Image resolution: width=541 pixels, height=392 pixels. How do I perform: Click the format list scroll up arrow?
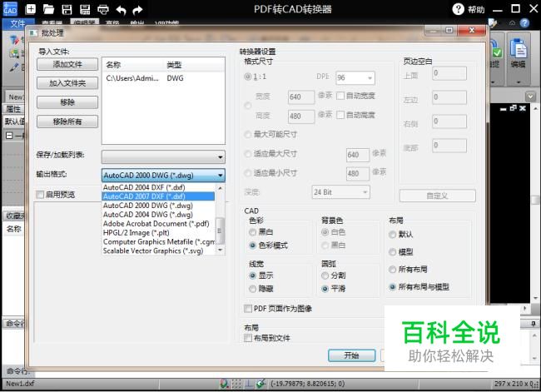click(220, 188)
